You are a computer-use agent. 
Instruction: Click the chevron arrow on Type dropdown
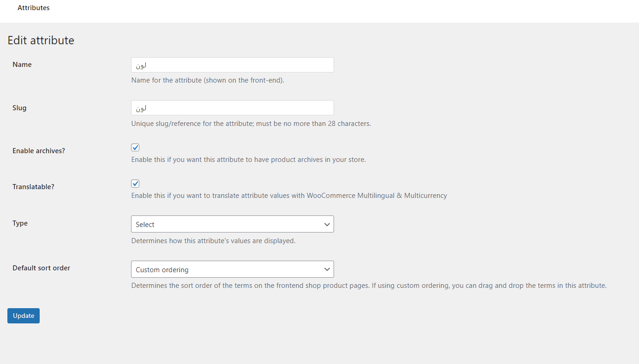(x=327, y=225)
